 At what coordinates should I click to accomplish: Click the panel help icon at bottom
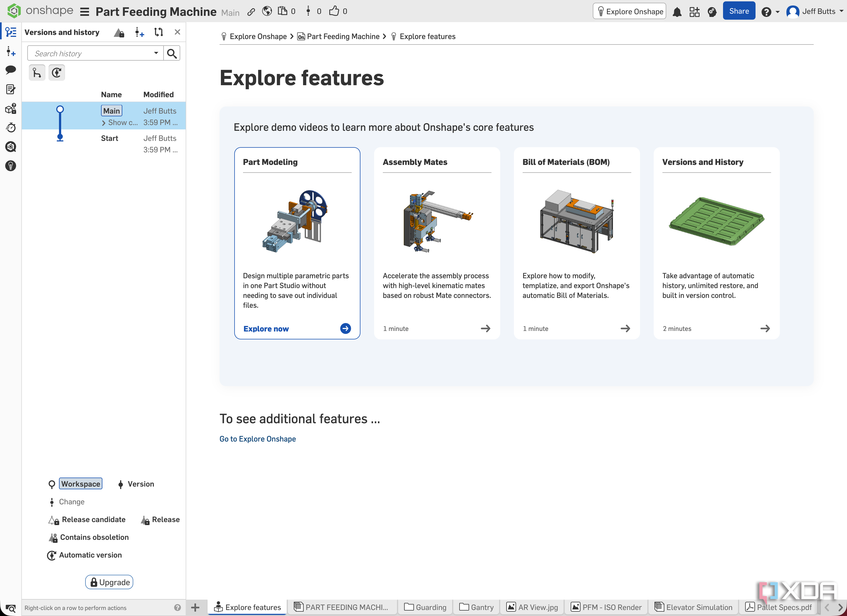click(177, 608)
